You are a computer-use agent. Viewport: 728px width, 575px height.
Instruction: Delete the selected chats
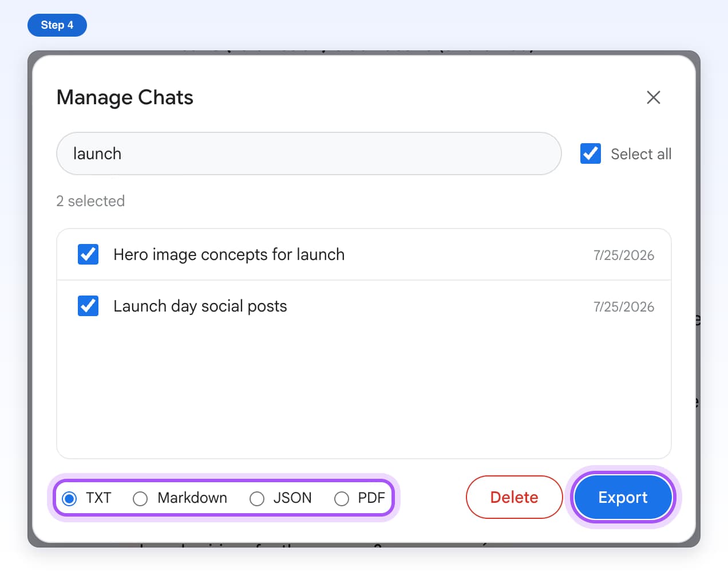[514, 497]
